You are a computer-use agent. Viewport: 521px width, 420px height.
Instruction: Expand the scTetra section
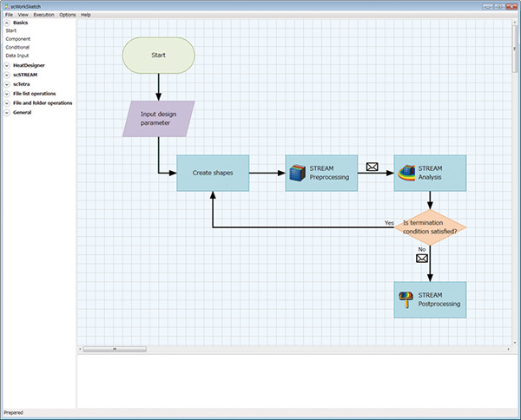(7, 84)
